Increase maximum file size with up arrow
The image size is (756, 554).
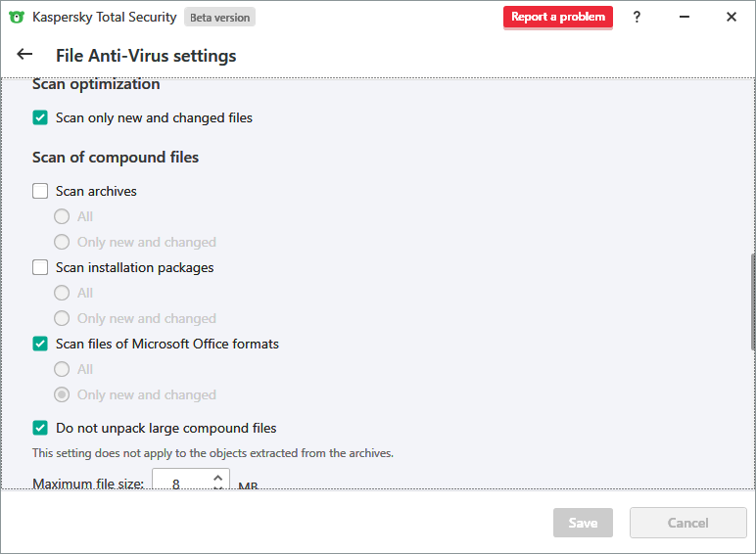[x=217, y=478]
